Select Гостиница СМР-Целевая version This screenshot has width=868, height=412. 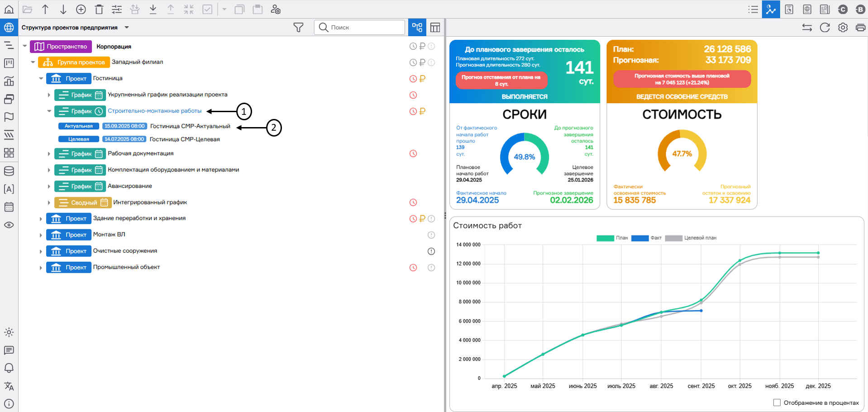pyautogui.click(x=185, y=139)
